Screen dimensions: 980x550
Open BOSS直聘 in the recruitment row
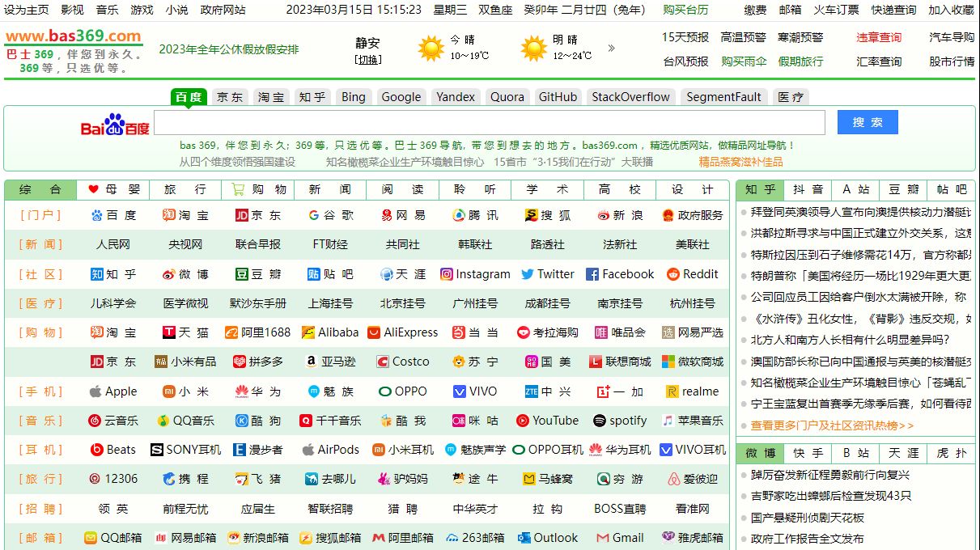(x=620, y=509)
